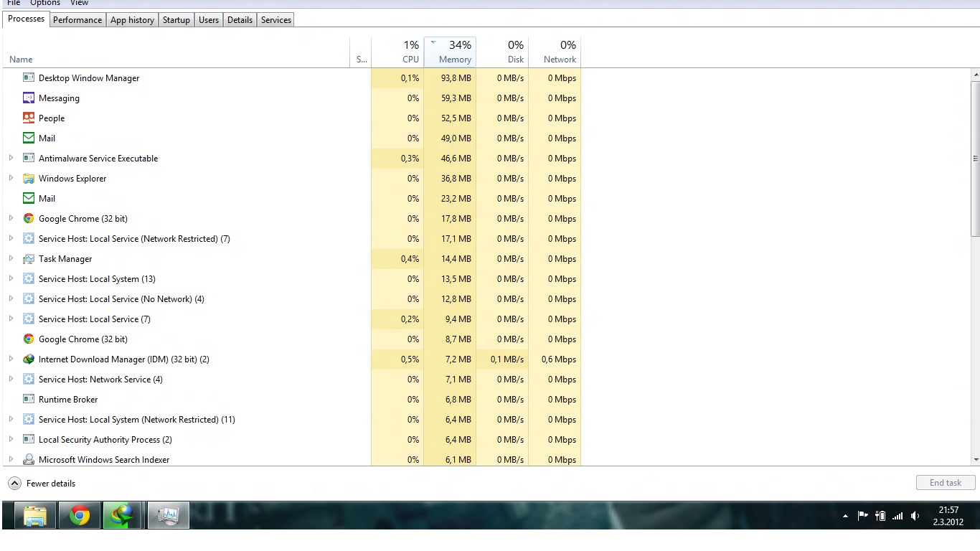Click the Desktop Window Manager process icon
980x551 pixels.
[29, 77]
